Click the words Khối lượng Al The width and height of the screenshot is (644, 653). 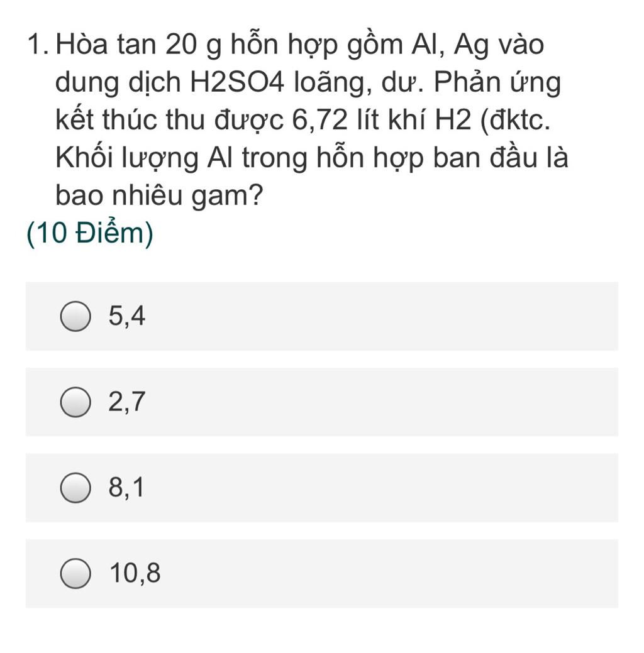click(x=144, y=158)
